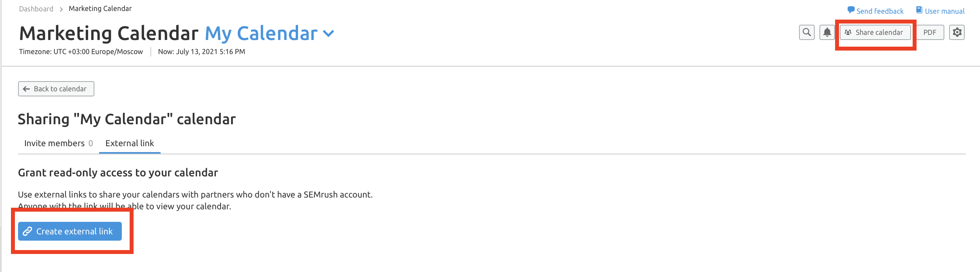Switch to the Invite members tab

pyautogui.click(x=58, y=143)
